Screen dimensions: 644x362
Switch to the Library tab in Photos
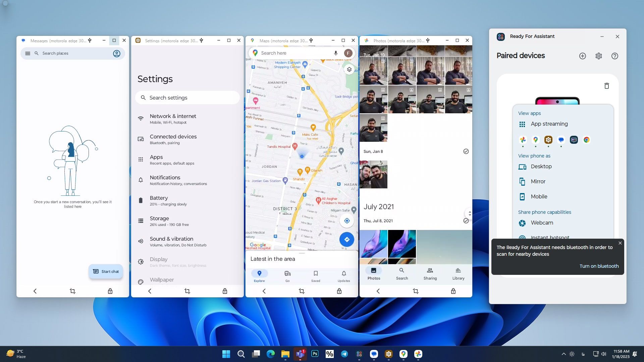pyautogui.click(x=458, y=274)
